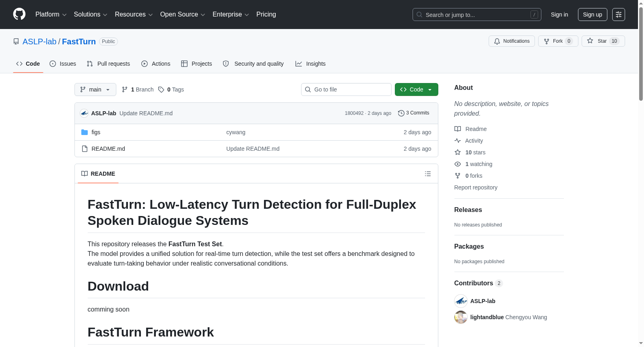Go to the Actions tab
Screen dimensions: 644x347
point(156,64)
